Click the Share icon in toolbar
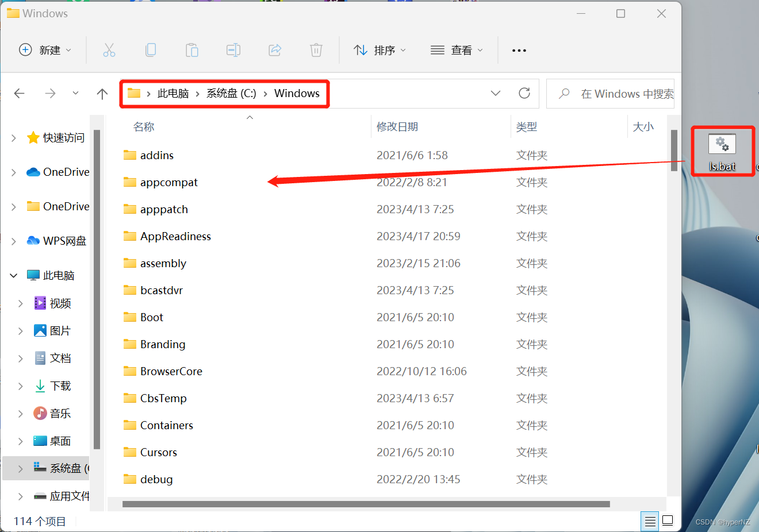Screen dimensions: 759x532 275,50
